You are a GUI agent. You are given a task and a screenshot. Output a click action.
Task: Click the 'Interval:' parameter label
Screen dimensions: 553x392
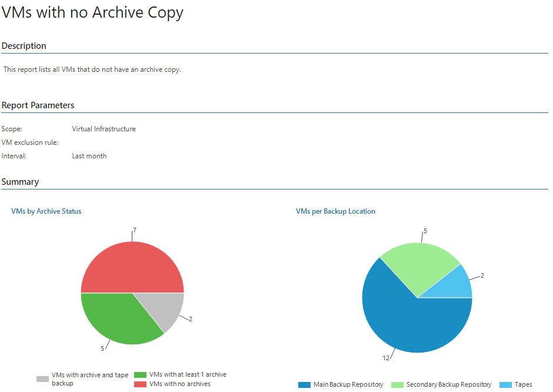tap(14, 156)
